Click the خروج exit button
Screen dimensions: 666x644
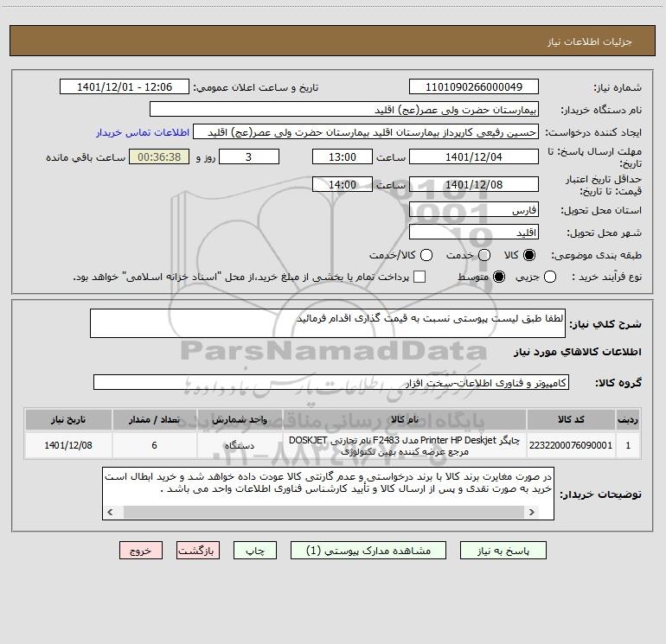tap(141, 551)
